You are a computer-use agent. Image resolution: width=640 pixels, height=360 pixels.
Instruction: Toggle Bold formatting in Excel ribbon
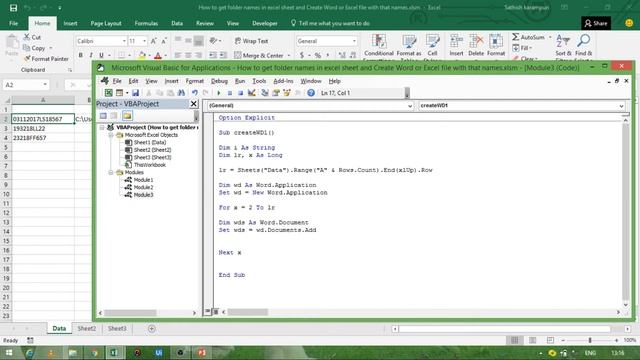click(80, 55)
